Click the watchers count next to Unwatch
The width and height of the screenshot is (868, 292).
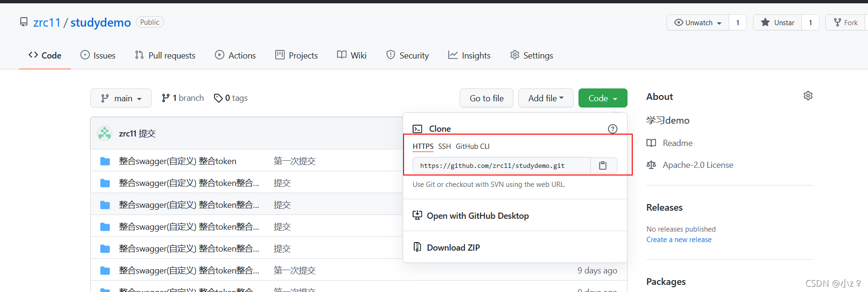point(738,22)
